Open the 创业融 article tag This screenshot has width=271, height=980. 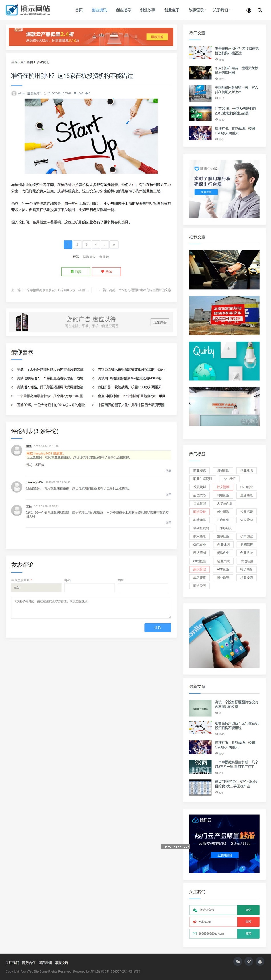[104, 257]
